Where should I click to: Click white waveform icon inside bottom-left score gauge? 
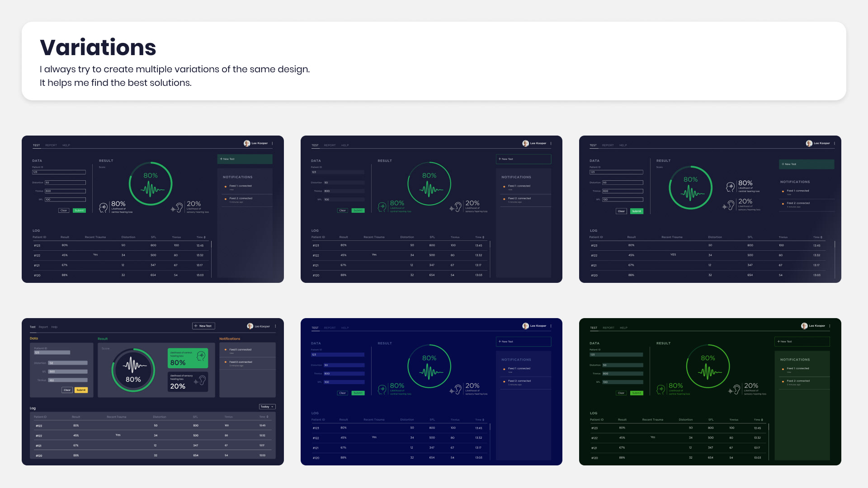(133, 364)
